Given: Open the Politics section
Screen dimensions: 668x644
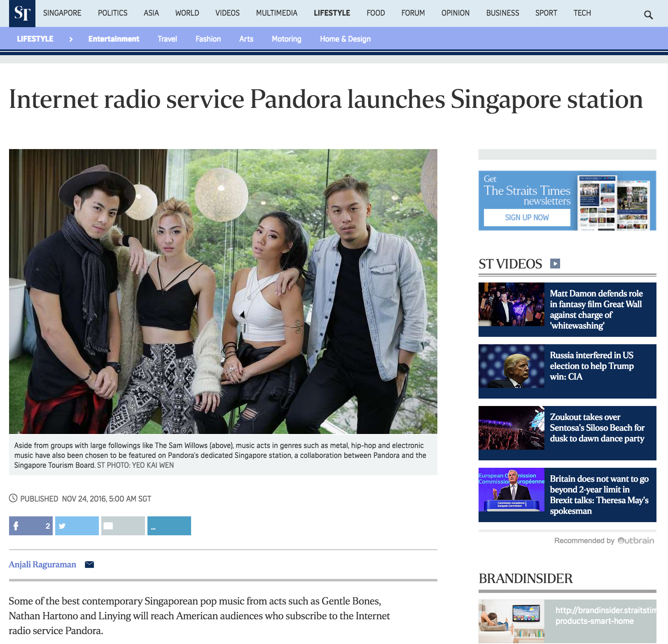Looking at the screenshot, I should click(x=112, y=13).
